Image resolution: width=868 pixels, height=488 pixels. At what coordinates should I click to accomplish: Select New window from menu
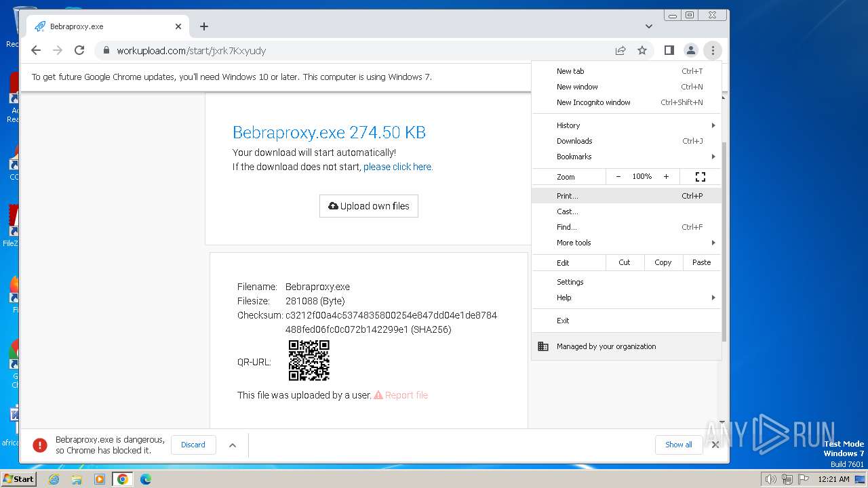(x=627, y=87)
